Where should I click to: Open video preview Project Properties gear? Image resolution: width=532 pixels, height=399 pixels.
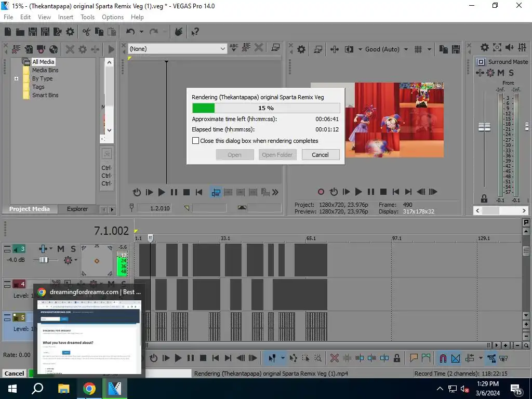point(301,49)
